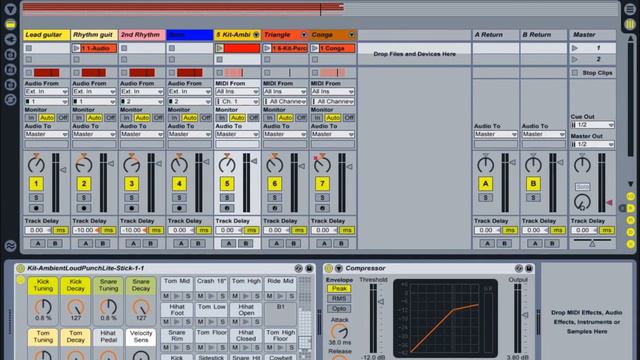640x360 pixels.
Task: Click Rhythm guit Track Delay -10.00 field
Action: tap(86, 230)
